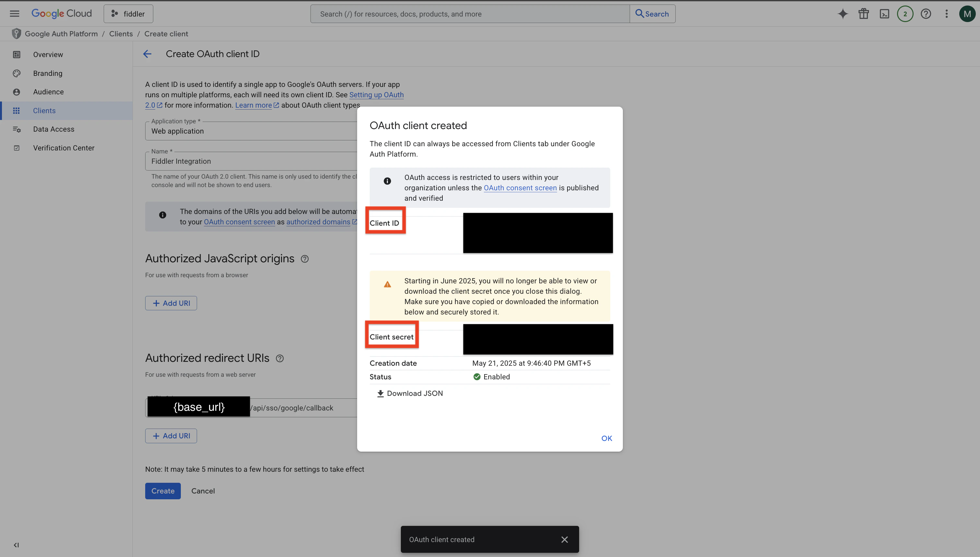Expand the Application type dropdown
Image resolution: width=980 pixels, height=557 pixels.
pos(251,131)
